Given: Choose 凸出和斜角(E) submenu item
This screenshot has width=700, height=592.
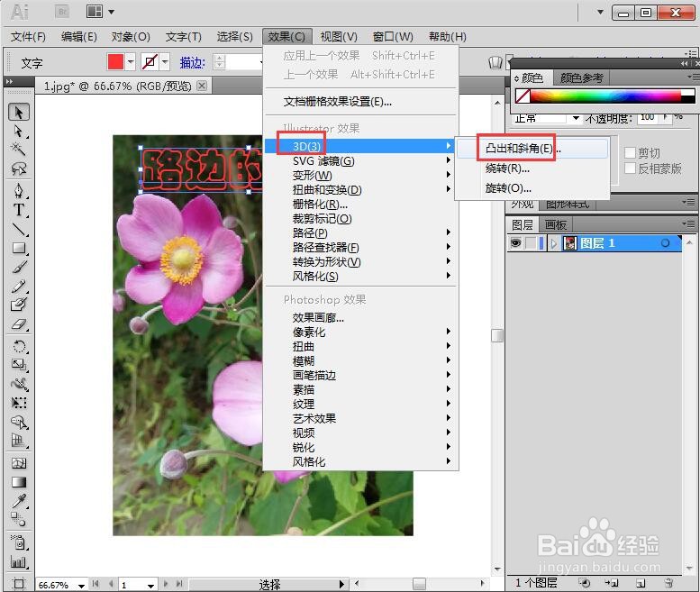Looking at the screenshot, I should pyautogui.click(x=532, y=149).
